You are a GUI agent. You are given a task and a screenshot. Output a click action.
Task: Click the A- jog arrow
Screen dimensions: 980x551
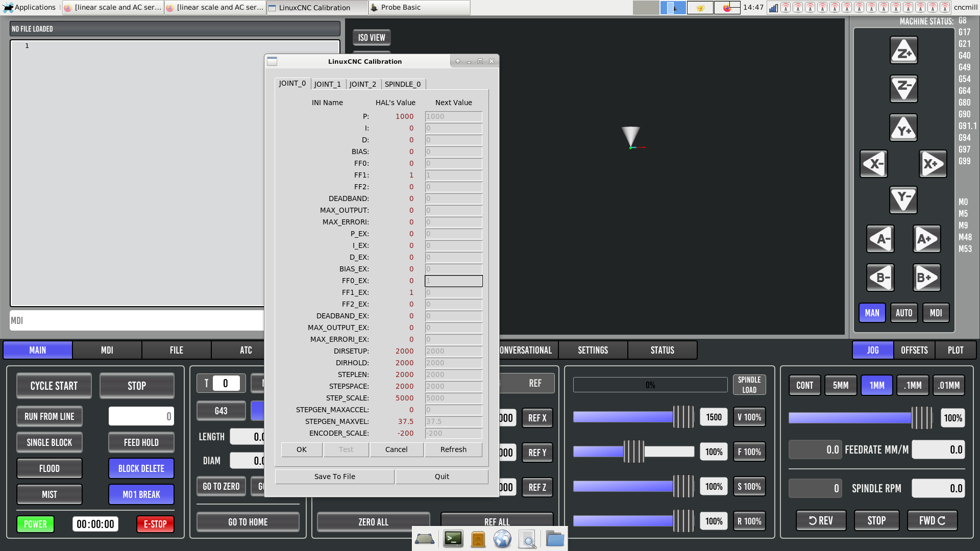880,239
